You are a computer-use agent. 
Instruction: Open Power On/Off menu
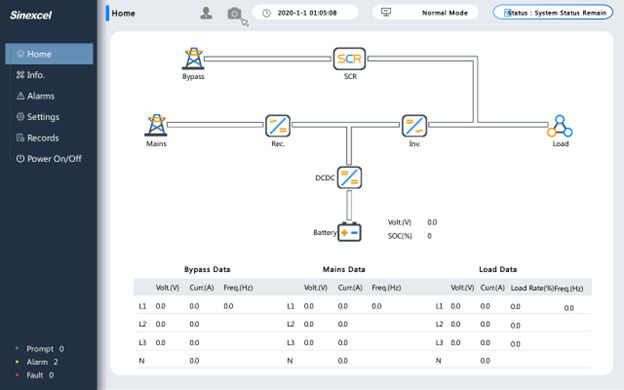point(49,158)
